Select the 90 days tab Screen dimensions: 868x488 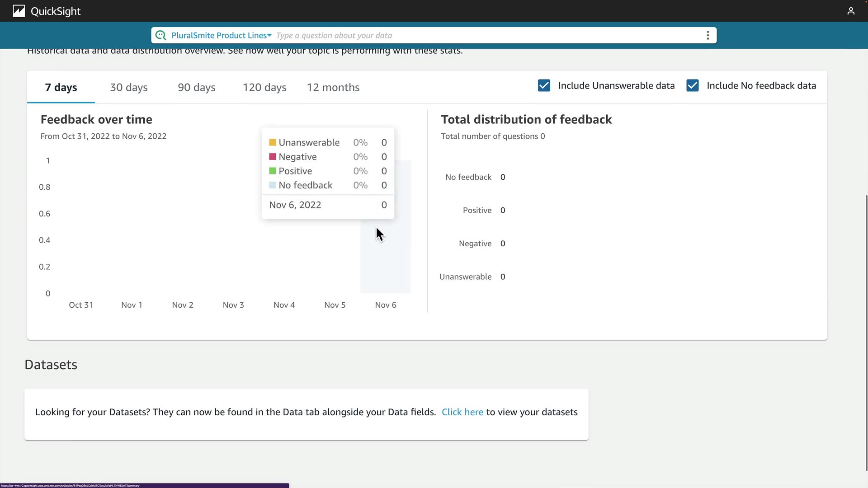(197, 87)
